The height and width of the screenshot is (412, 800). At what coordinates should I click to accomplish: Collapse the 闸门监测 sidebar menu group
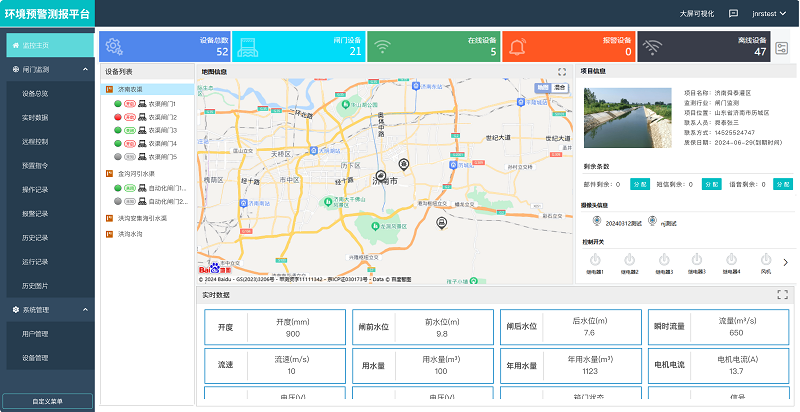tap(47, 70)
